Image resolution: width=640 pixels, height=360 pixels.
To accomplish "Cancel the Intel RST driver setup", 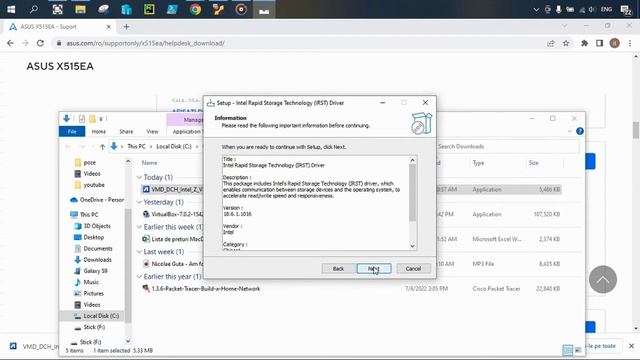I will coord(413,269).
